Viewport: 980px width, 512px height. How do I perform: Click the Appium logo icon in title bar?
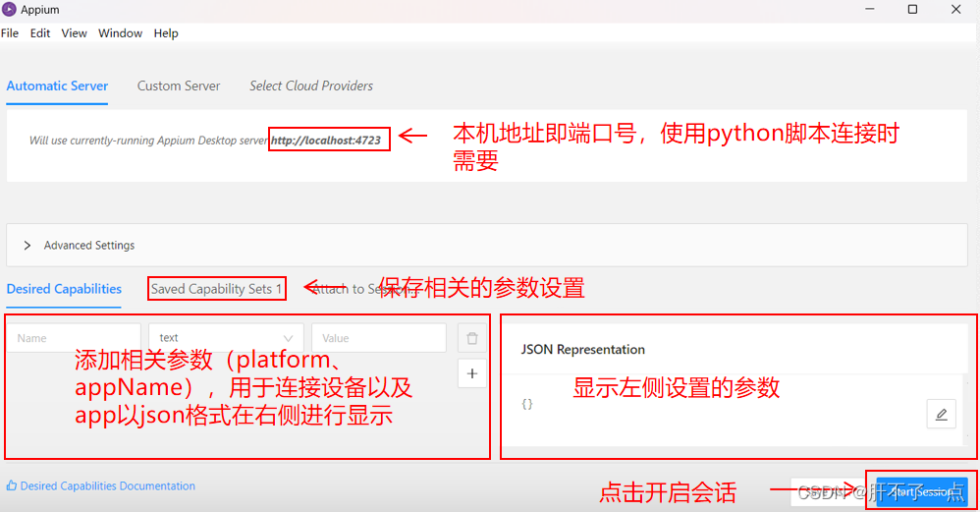pyautogui.click(x=9, y=10)
